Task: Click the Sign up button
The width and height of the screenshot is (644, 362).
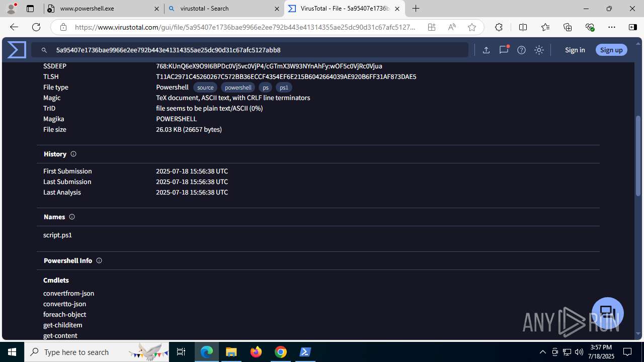Action: click(611, 50)
